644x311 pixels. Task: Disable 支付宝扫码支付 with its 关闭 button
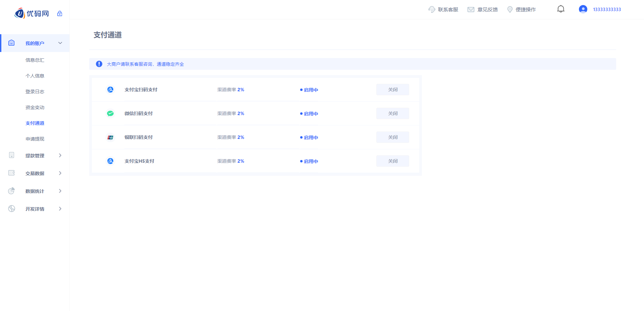coord(392,90)
